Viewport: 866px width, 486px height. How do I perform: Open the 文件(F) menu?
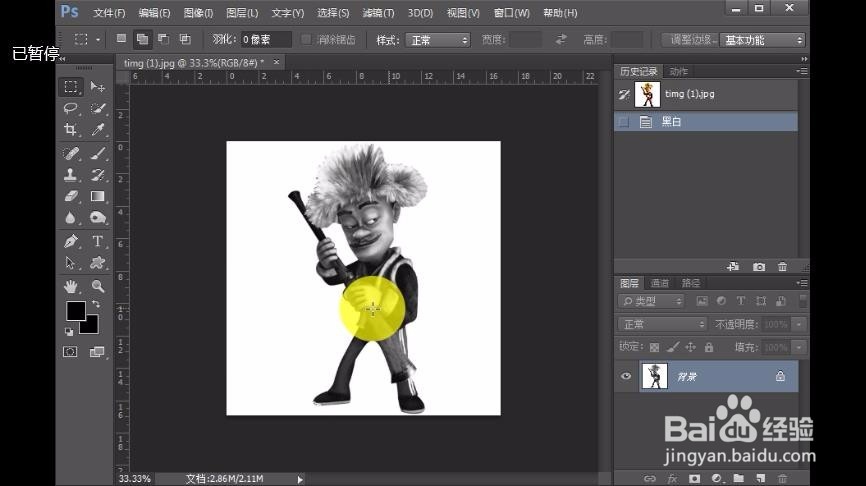pyautogui.click(x=109, y=13)
